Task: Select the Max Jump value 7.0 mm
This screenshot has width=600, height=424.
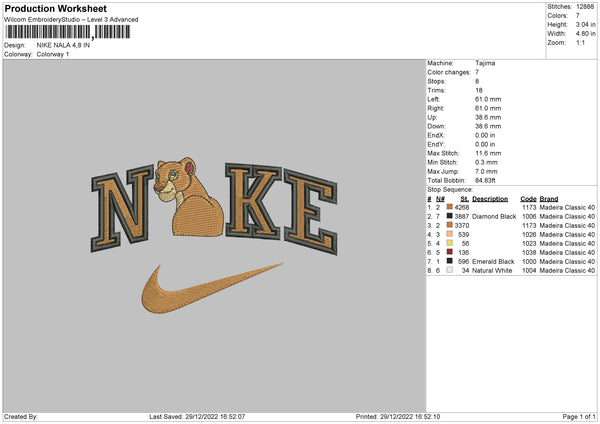Action: click(486, 171)
